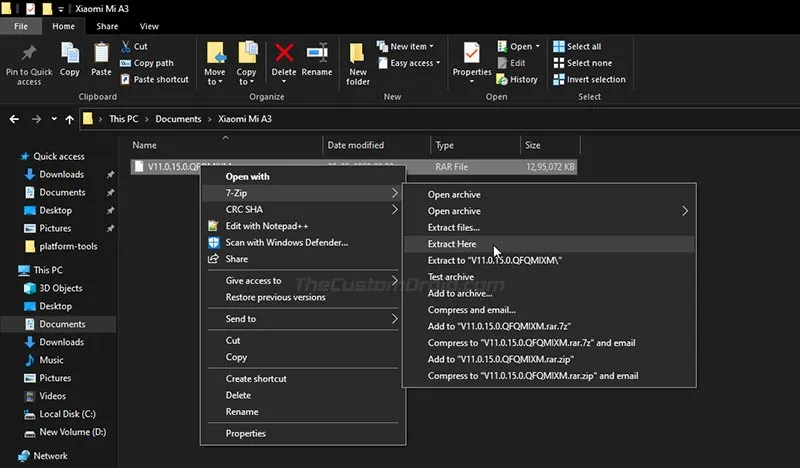Switch to the View ribbon tab
The width and height of the screenshot is (800, 468).
tap(149, 26)
